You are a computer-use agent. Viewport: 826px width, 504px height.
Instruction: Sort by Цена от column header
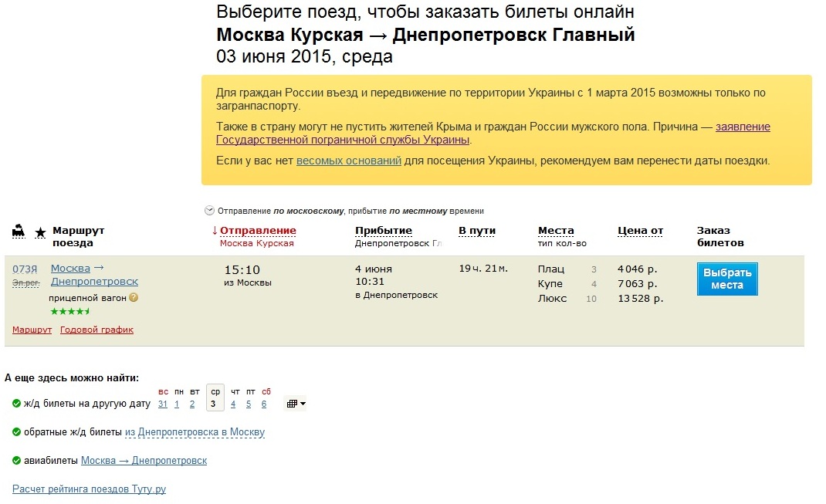[x=640, y=231]
